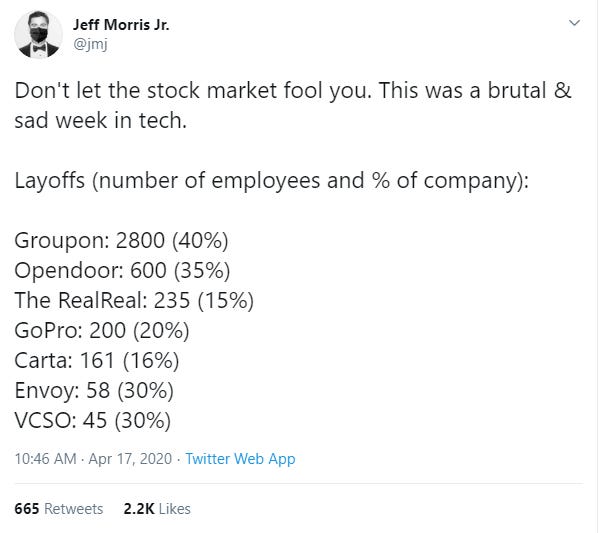Click the 10:46 AM timestamp
The height and width of the screenshot is (533, 599).
[x=45, y=458]
